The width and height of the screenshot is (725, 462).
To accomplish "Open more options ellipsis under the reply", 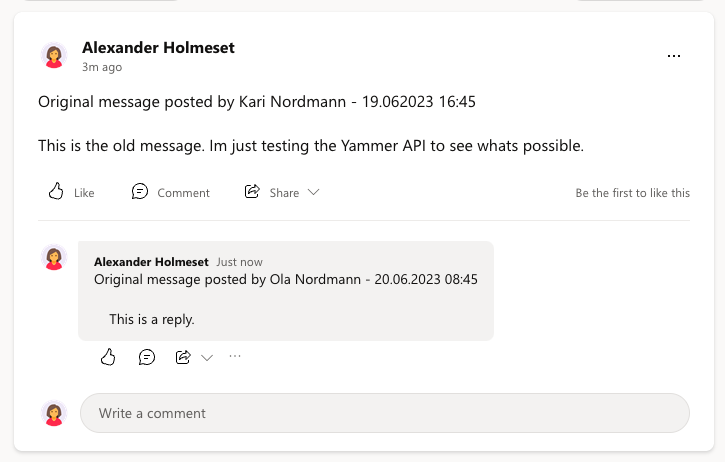I will click(235, 356).
